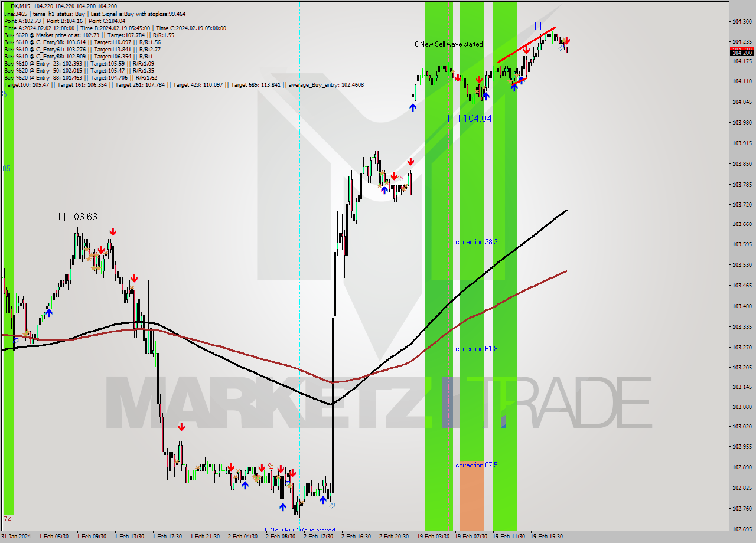Click the '0 New Sell wave started' label
The image size is (756, 543).
click(x=448, y=44)
